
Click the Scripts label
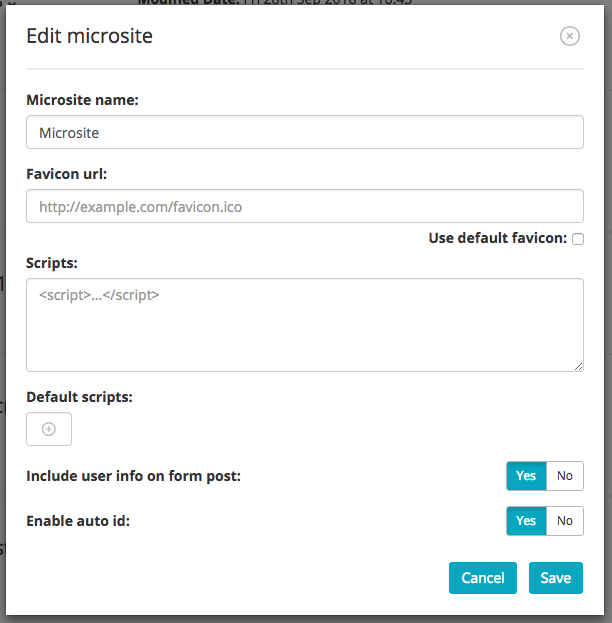(x=52, y=263)
